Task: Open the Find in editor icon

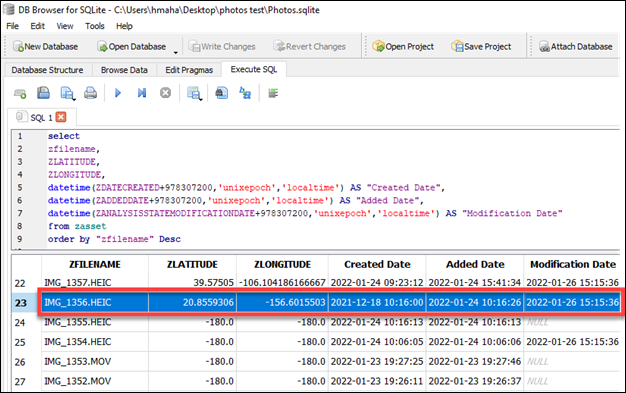Action: pyautogui.click(x=222, y=93)
